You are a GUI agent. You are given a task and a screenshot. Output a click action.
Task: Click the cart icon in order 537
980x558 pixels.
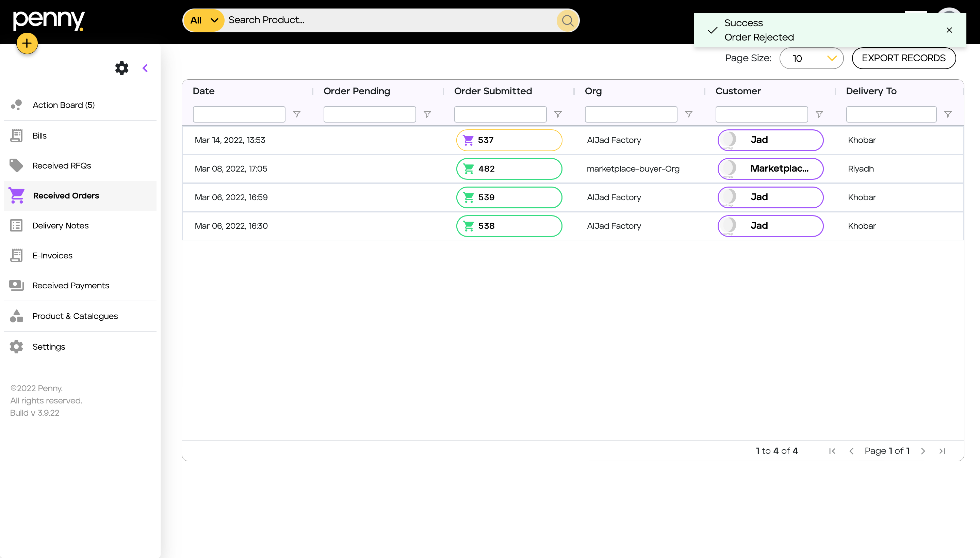(468, 140)
